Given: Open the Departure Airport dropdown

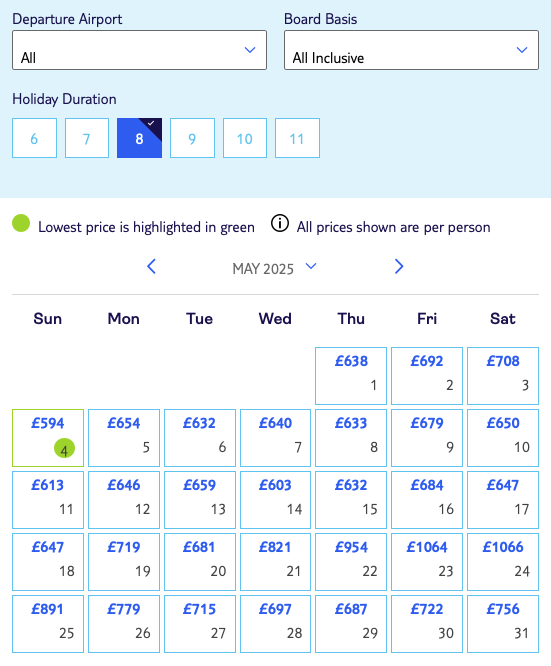Looking at the screenshot, I should click(x=139, y=50).
